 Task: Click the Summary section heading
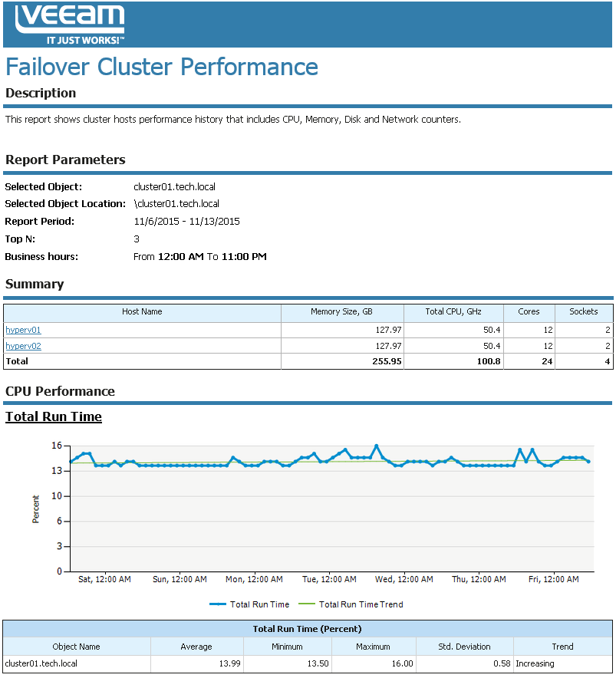pyautogui.click(x=35, y=284)
